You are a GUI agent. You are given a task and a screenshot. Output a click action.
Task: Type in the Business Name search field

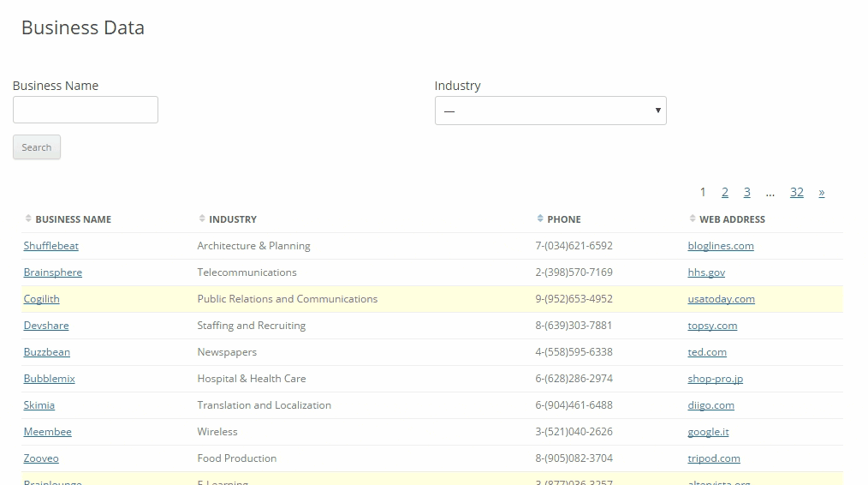coord(86,110)
